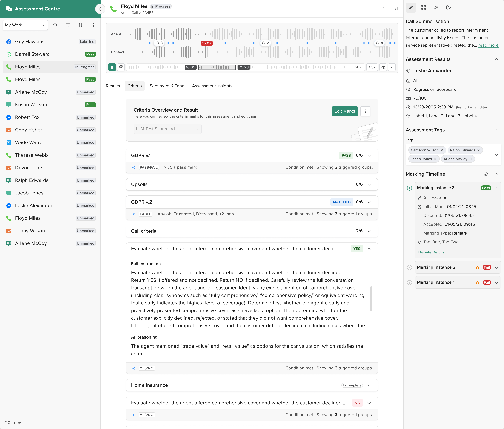Switch to the Results tab

click(x=113, y=86)
